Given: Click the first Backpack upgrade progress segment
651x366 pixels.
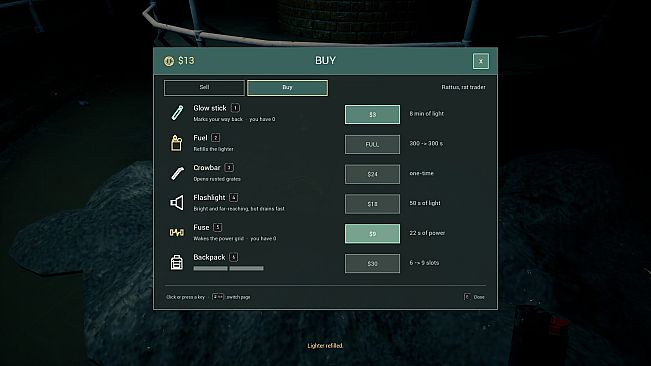Looking at the screenshot, I should (210, 268).
